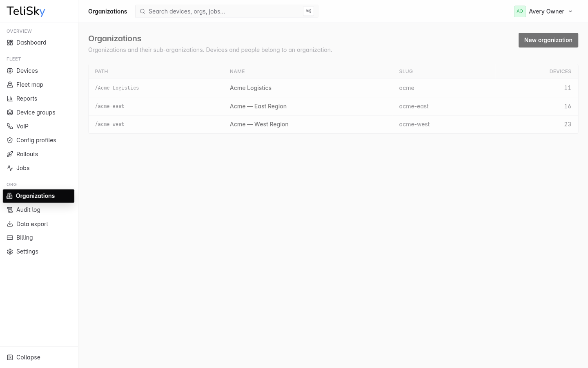Click the Organizations breadcrumb in the top bar
The height and width of the screenshot is (368, 588).
(108, 11)
